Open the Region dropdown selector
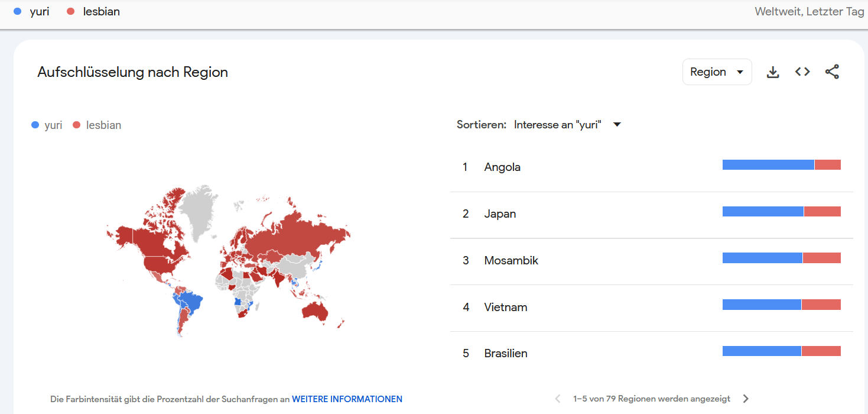The image size is (868, 414). (x=717, y=72)
